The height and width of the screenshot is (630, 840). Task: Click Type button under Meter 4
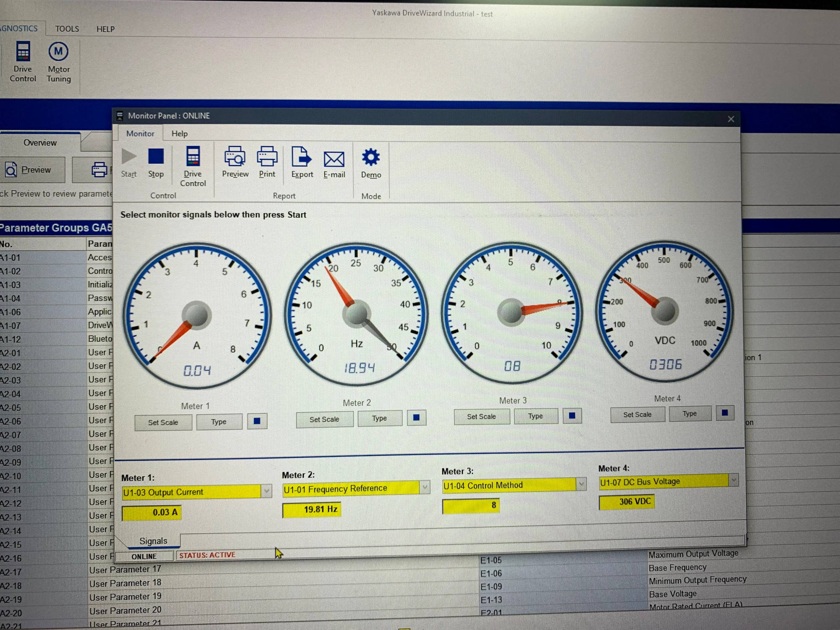(690, 414)
